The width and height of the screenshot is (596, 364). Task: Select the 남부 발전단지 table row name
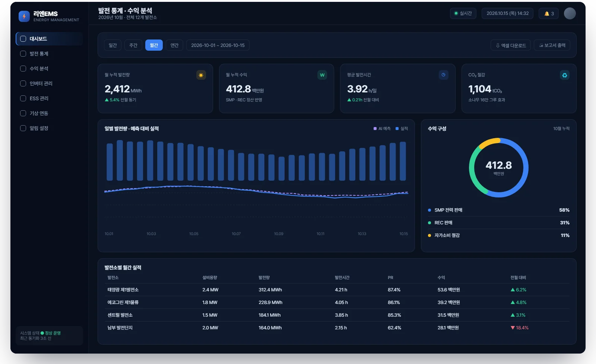pos(120,328)
